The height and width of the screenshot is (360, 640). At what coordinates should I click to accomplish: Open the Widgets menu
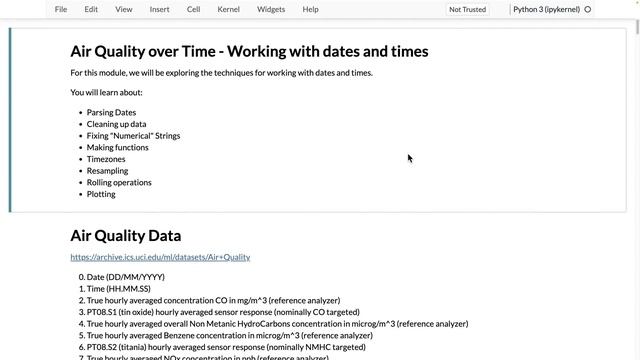pyautogui.click(x=271, y=9)
